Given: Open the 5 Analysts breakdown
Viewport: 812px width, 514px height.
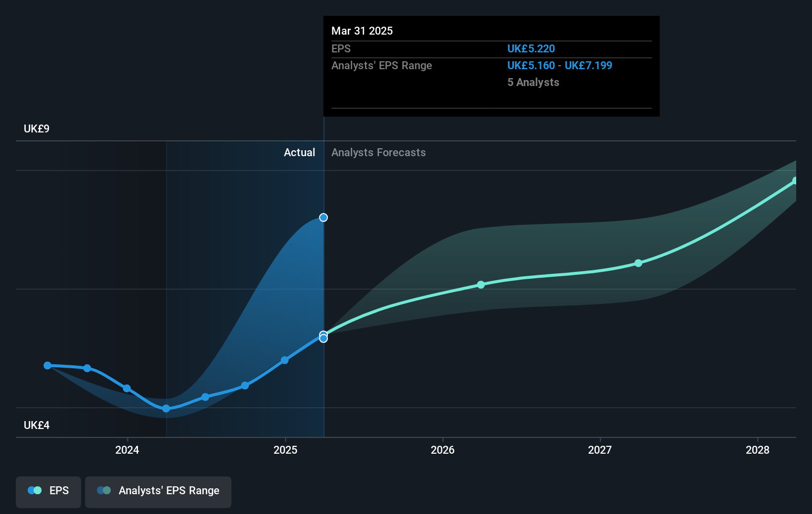Looking at the screenshot, I should [533, 82].
